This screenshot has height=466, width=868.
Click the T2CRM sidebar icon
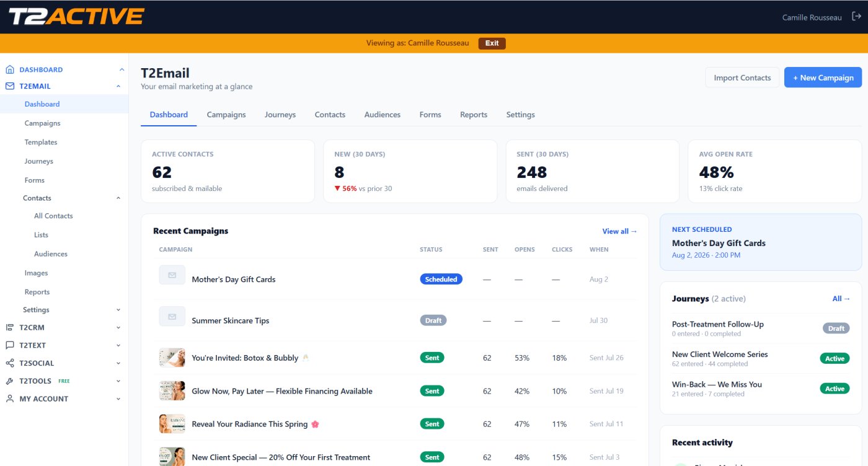coord(10,327)
